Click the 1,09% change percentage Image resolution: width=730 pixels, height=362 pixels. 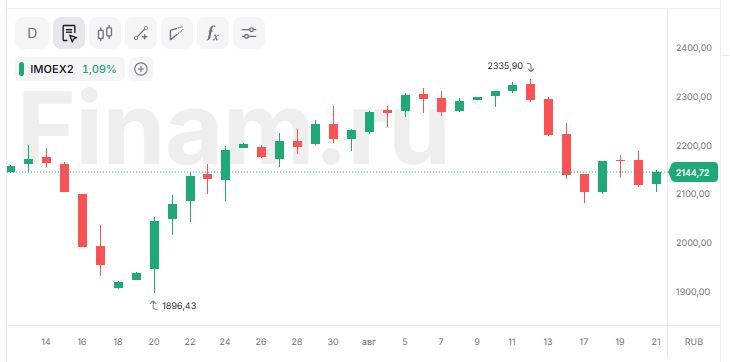99,69
